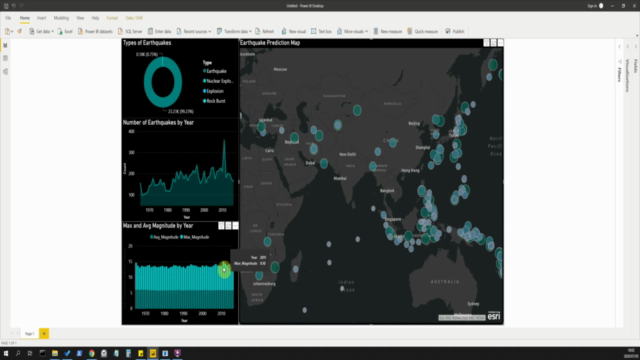Switch to the Modeling tab
Image resolution: width=640 pixels, height=360 pixels.
61,18
